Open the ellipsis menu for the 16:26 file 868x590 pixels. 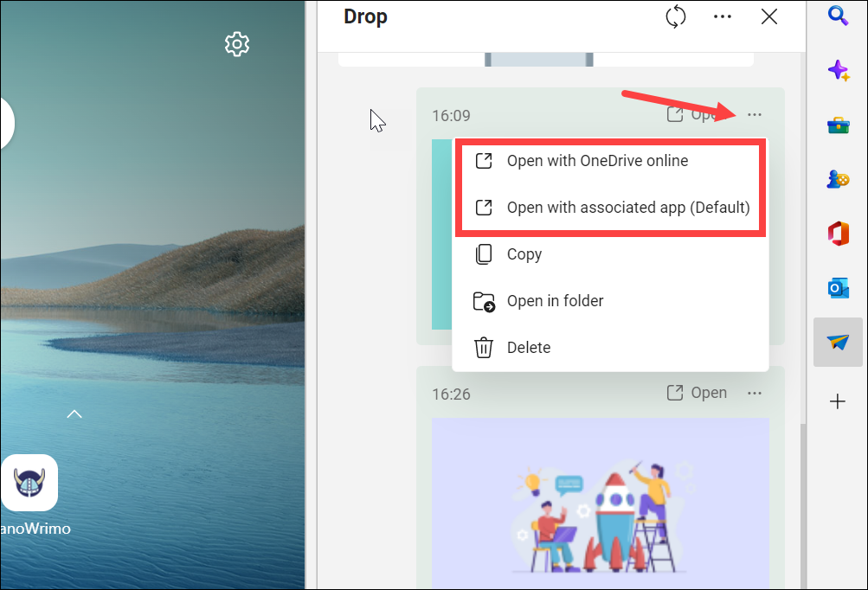pyautogui.click(x=754, y=393)
